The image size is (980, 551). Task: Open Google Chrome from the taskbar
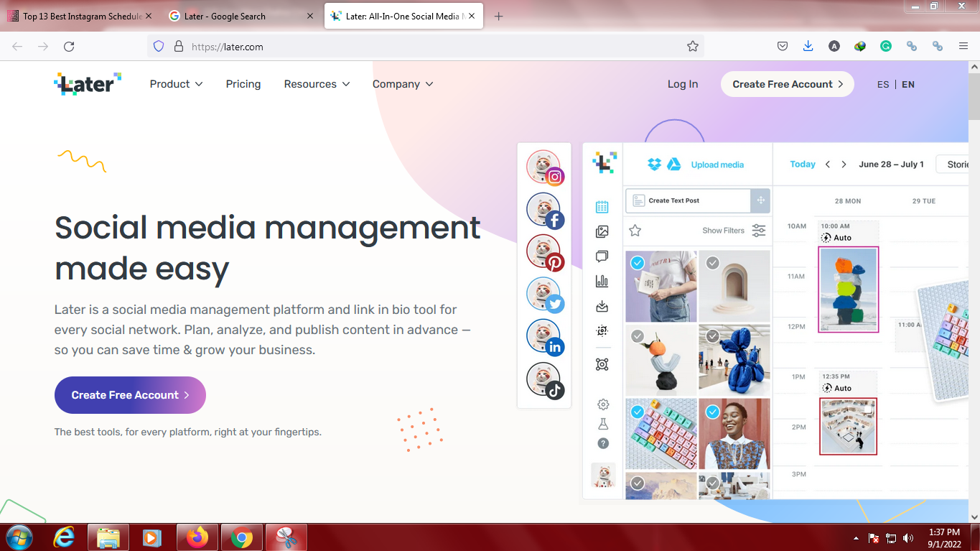click(242, 537)
